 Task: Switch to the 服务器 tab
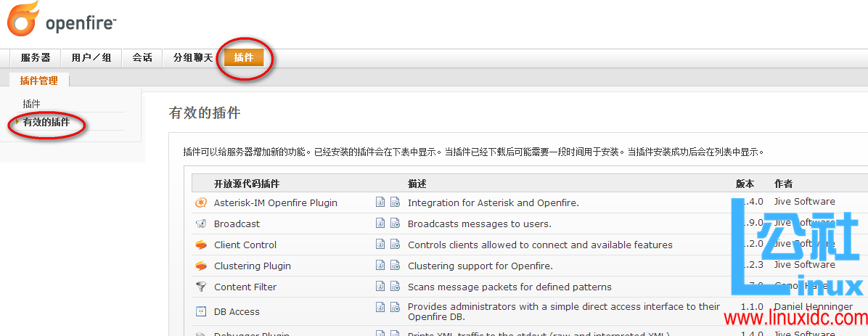click(x=36, y=57)
